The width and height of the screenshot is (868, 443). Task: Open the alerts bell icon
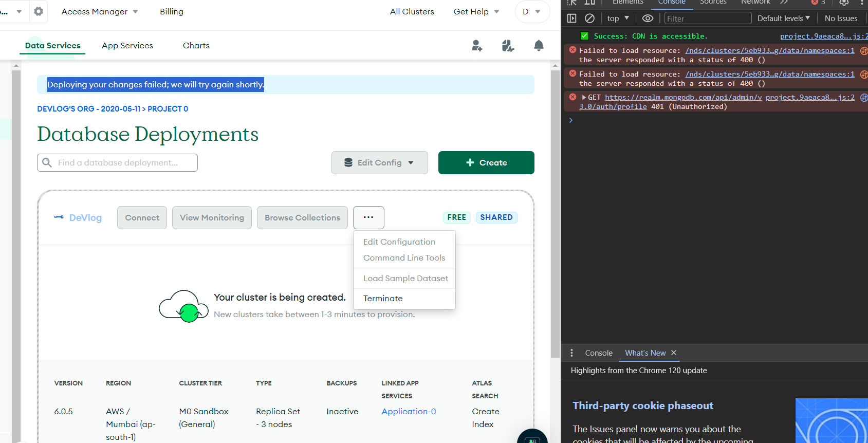[539, 46]
